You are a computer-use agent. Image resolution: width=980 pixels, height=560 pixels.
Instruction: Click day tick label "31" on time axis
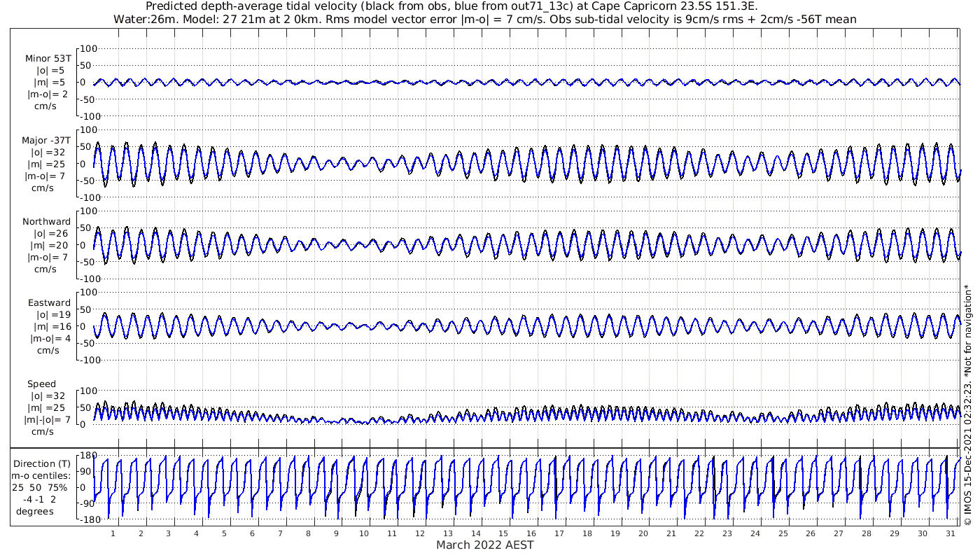coord(950,533)
